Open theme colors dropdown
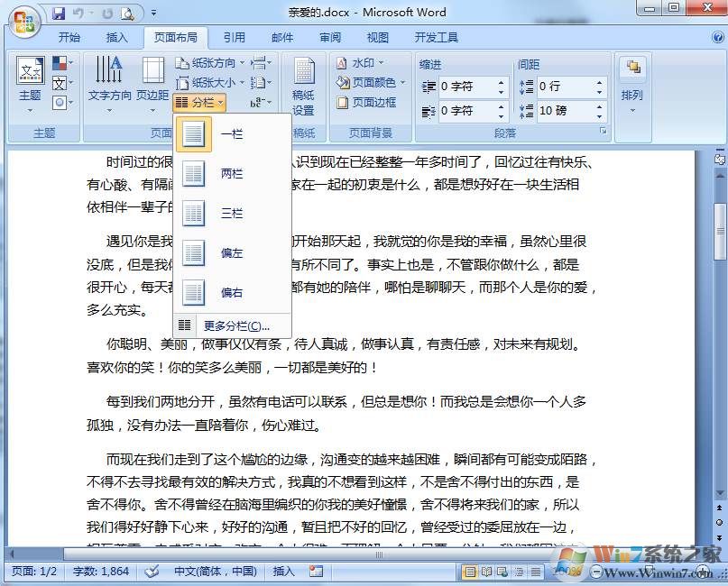 [x=62, y=62]
